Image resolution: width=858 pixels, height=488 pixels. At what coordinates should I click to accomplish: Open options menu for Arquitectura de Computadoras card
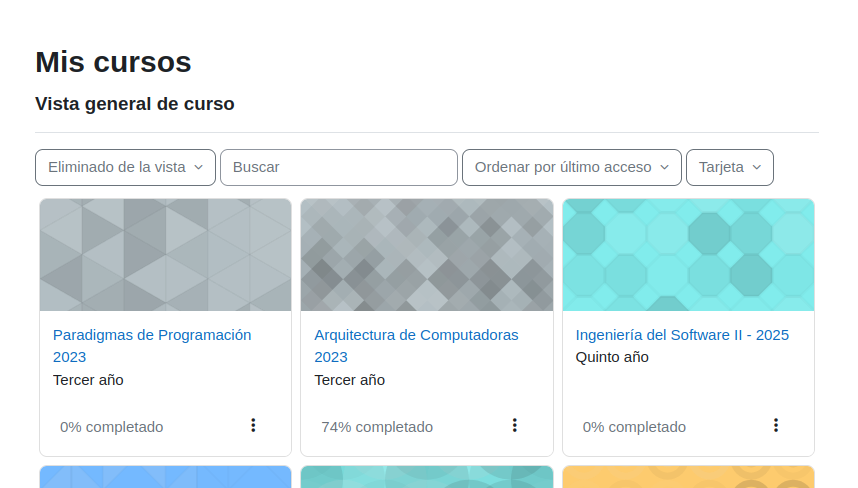514,426
